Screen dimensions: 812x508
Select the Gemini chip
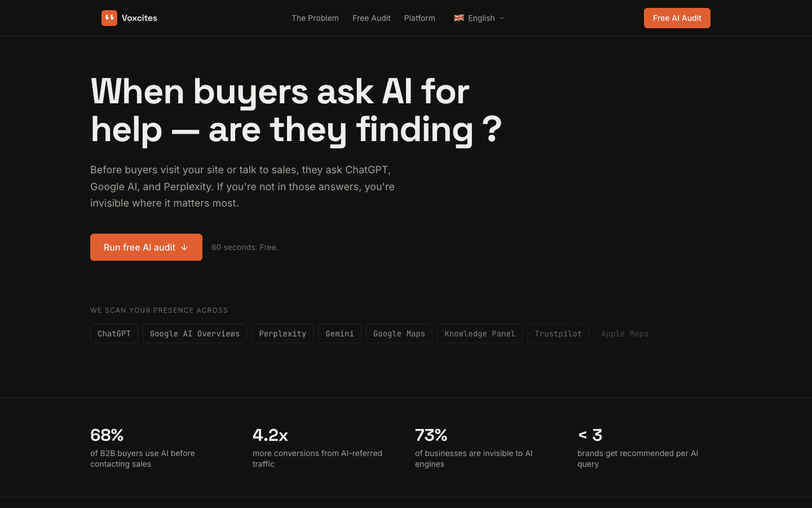(x=339, y=334)
